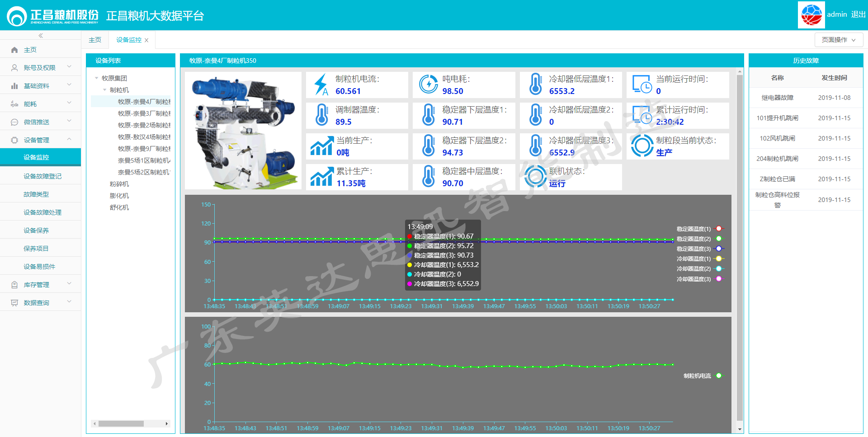Open the 页面操作 dropdown

[839, 40]
